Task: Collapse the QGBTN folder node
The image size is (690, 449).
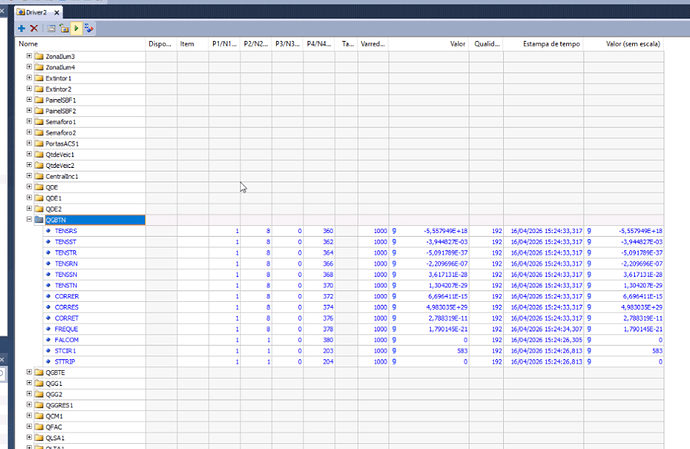Action: pos(29,220)
